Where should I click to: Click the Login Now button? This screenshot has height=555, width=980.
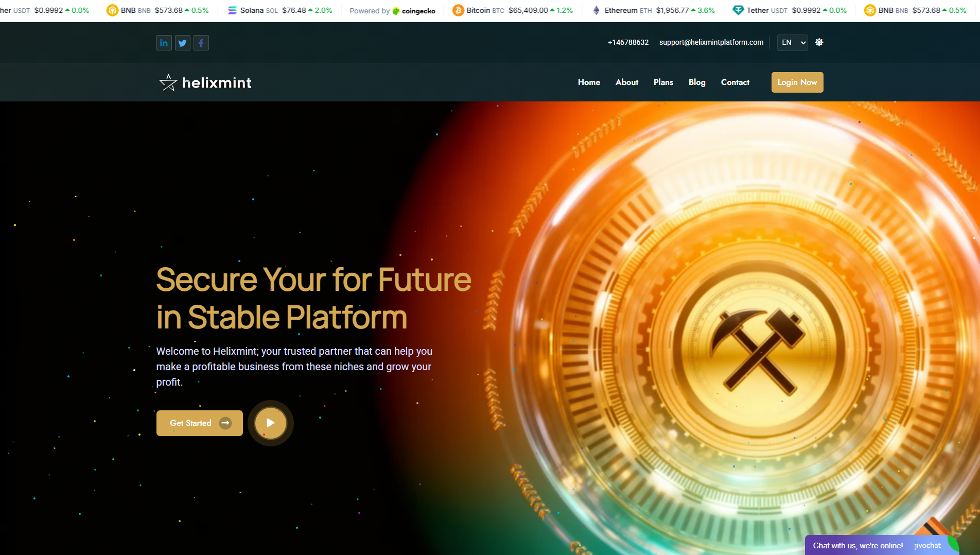[x=797, y=82]
